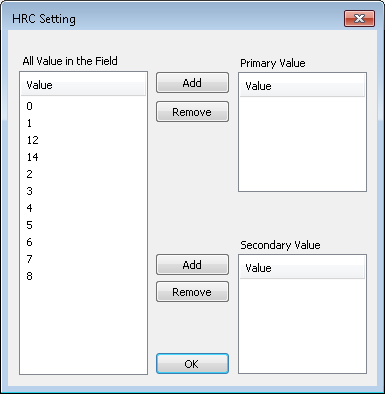This screenshot has height=394, width=385.
Task: Confirm settings with the OK button
Action: (x=192, y=364)
